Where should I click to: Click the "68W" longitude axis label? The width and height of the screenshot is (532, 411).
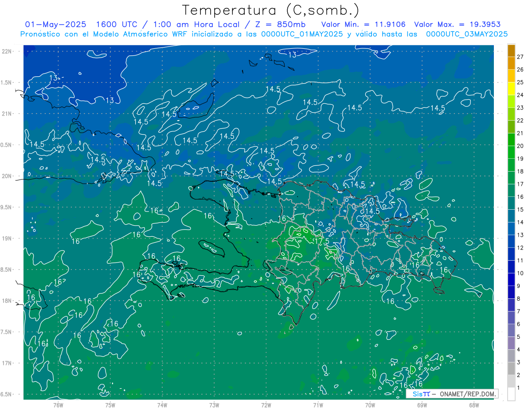click(x=473, y=405)
